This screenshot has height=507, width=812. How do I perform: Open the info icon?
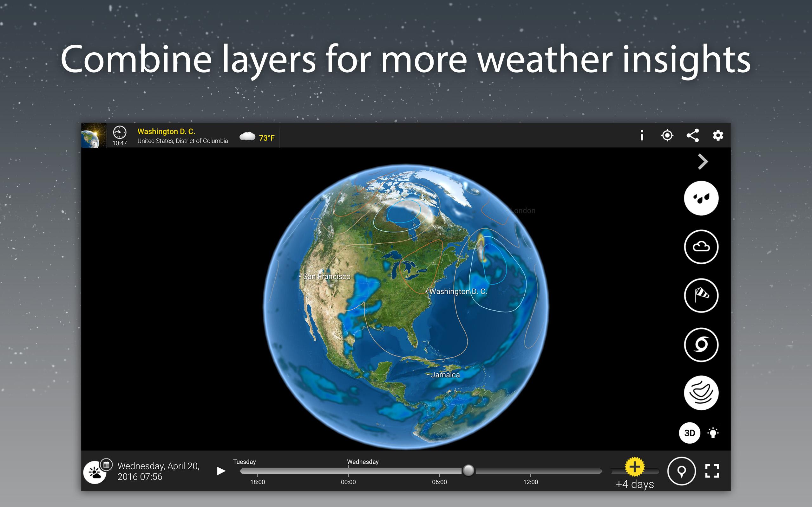tap(642, 136)
